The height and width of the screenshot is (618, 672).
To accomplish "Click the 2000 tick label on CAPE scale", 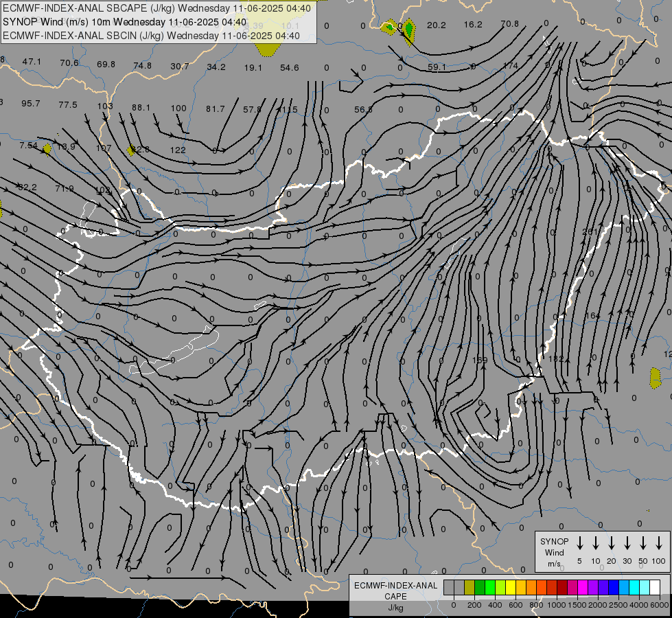I will [x=597, y=605].
